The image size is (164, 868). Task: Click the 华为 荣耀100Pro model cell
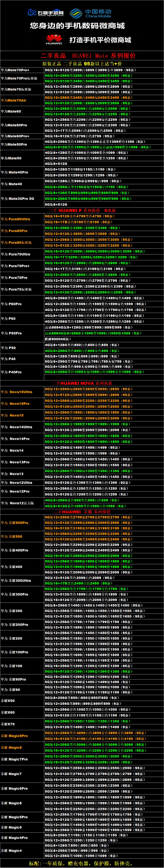22,652
